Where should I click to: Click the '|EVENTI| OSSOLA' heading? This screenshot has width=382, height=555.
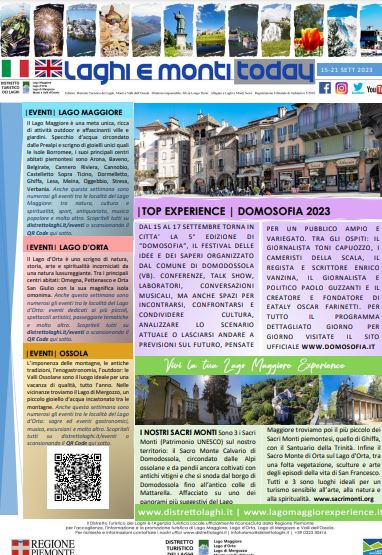(x=57, y=353)
